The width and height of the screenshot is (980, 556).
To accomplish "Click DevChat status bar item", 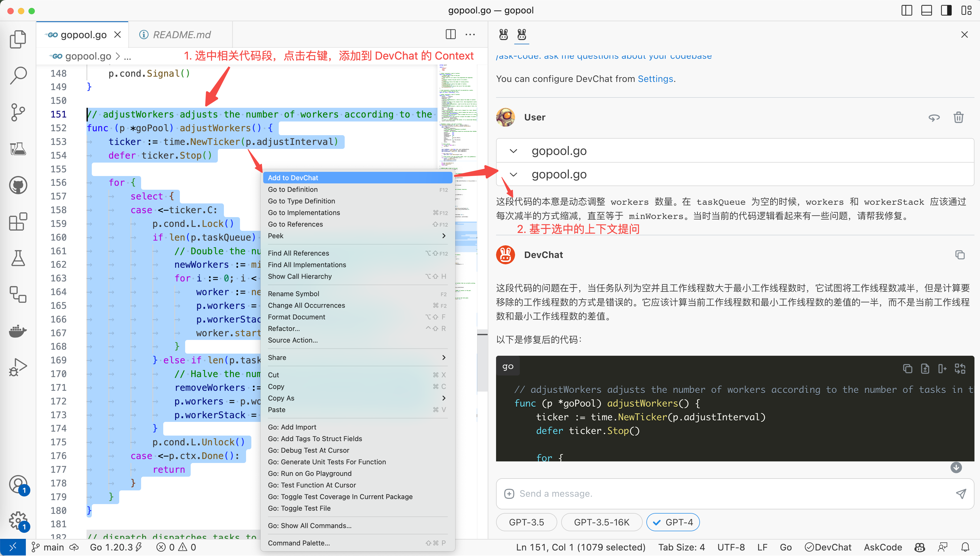I will (828, 547).
